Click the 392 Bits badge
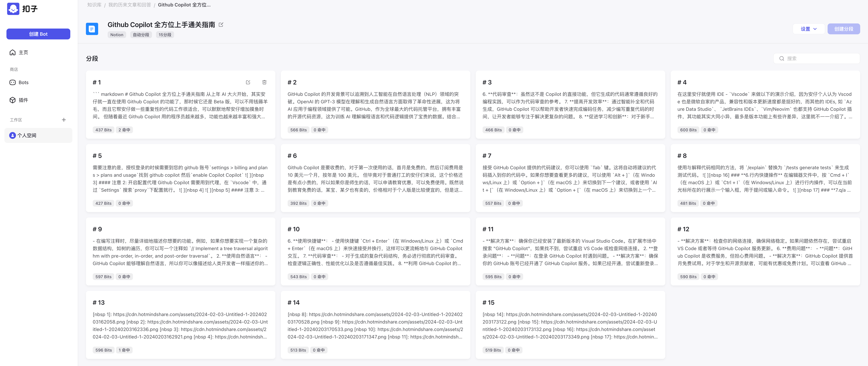 click(299, 203)
